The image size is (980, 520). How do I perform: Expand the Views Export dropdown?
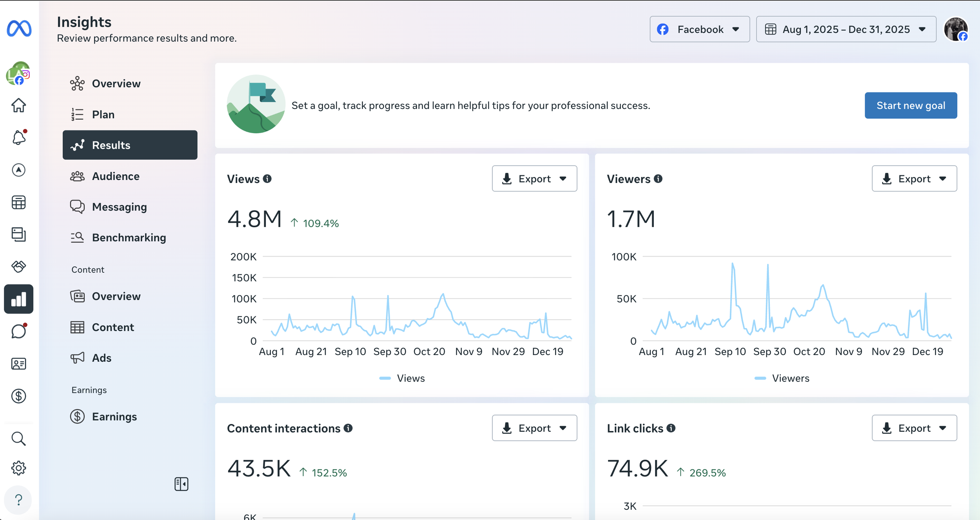click(x=534, y=179)
